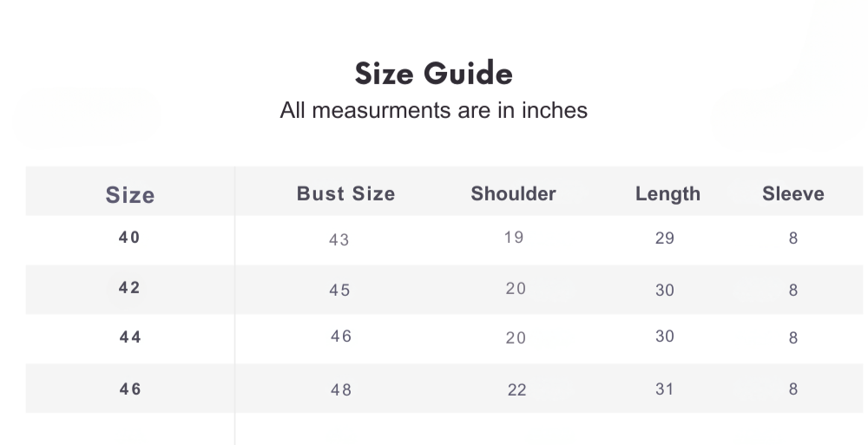Click sleeve value for size 40
868x445 pixels.
(792, 239)
